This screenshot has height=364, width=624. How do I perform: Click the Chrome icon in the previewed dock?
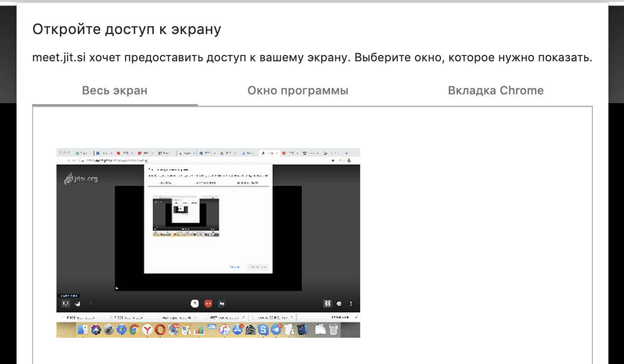pos(134,330)
